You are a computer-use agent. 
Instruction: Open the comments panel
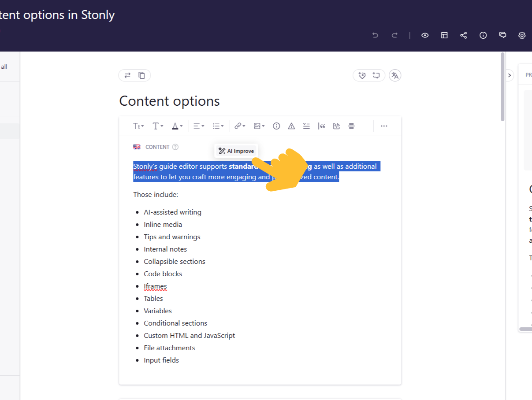click(502, 35)
